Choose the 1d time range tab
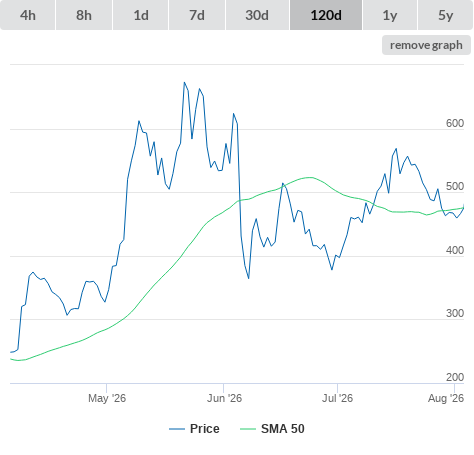This screenshot has width=474, height=455. pyautogui.click(x=141, y=15)
